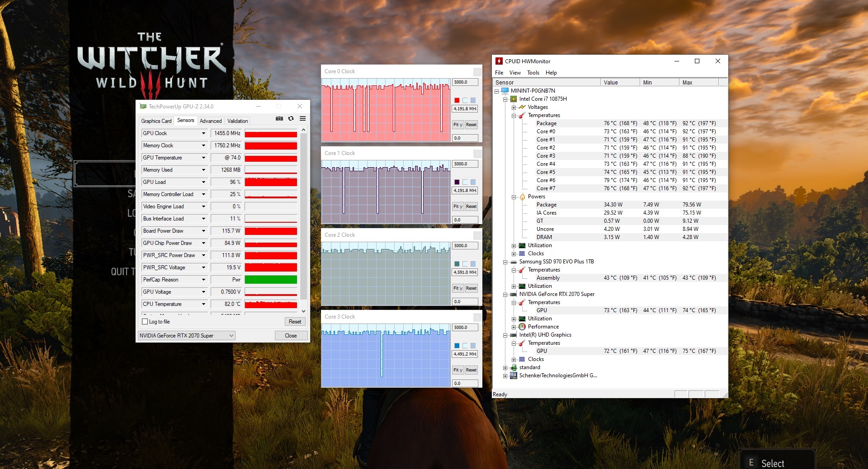Click Fit y on the Core 3 Clock graph
This screenshot has height=469, width=868.
tap(458, 370)
